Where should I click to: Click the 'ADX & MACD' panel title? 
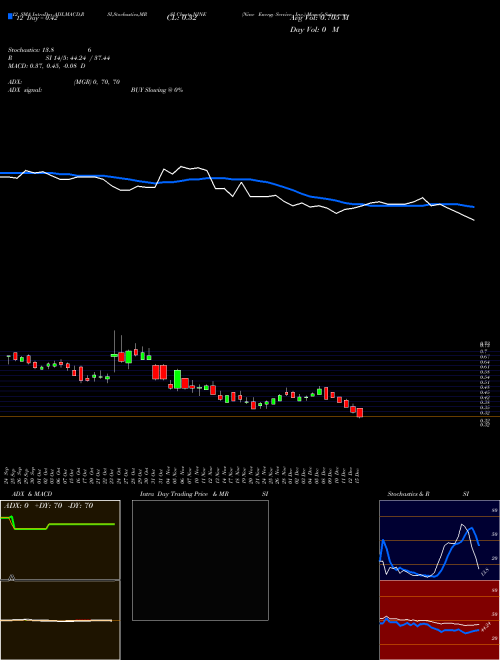coord(32,494)
